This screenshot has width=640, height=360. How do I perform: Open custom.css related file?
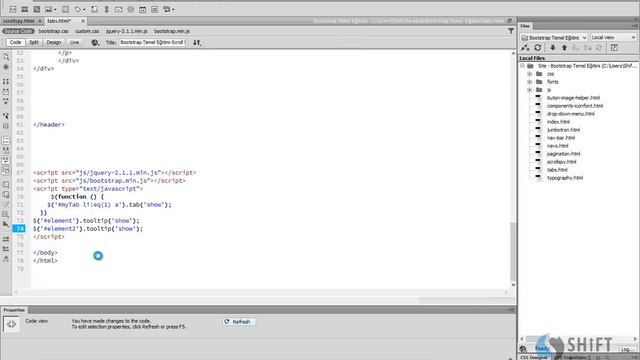coord(87,31)
